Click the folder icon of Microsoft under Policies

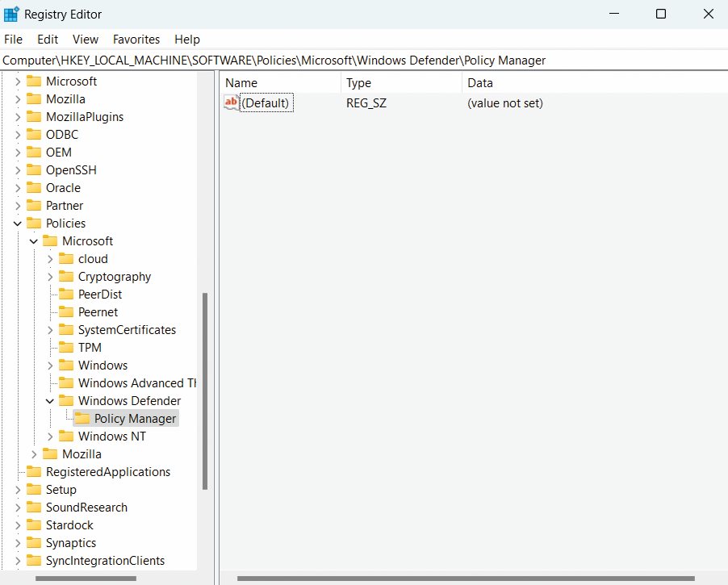coord(50,241)
